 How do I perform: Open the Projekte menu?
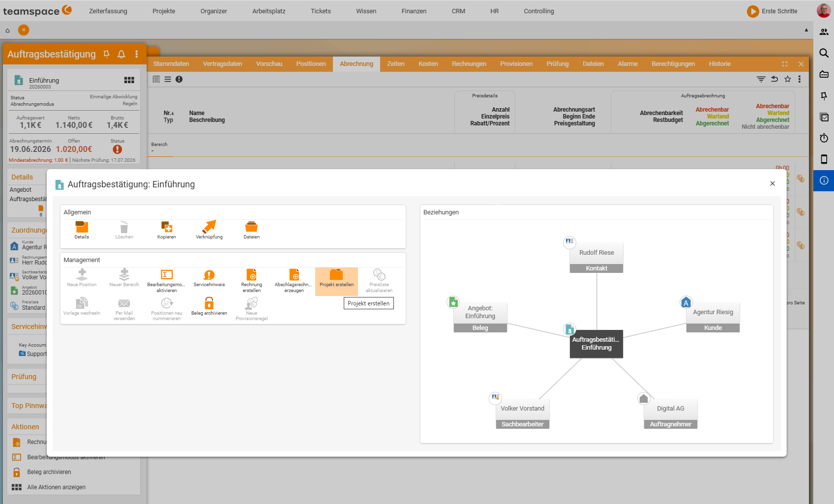point(164,11)
